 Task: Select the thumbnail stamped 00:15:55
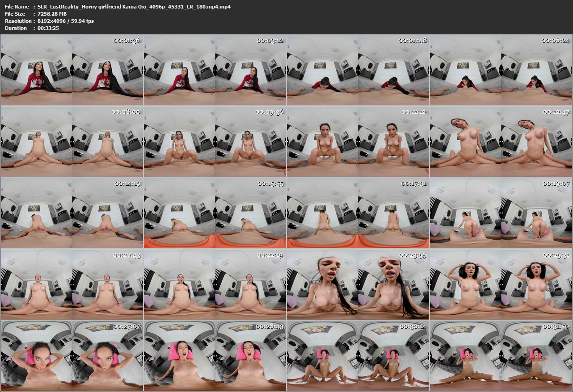(215, 213)
